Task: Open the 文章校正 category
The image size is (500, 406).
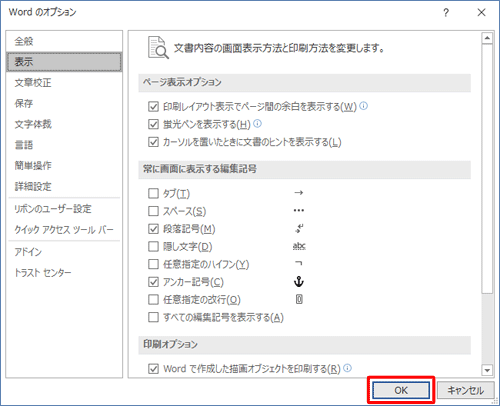Action: tap(64, 83)
